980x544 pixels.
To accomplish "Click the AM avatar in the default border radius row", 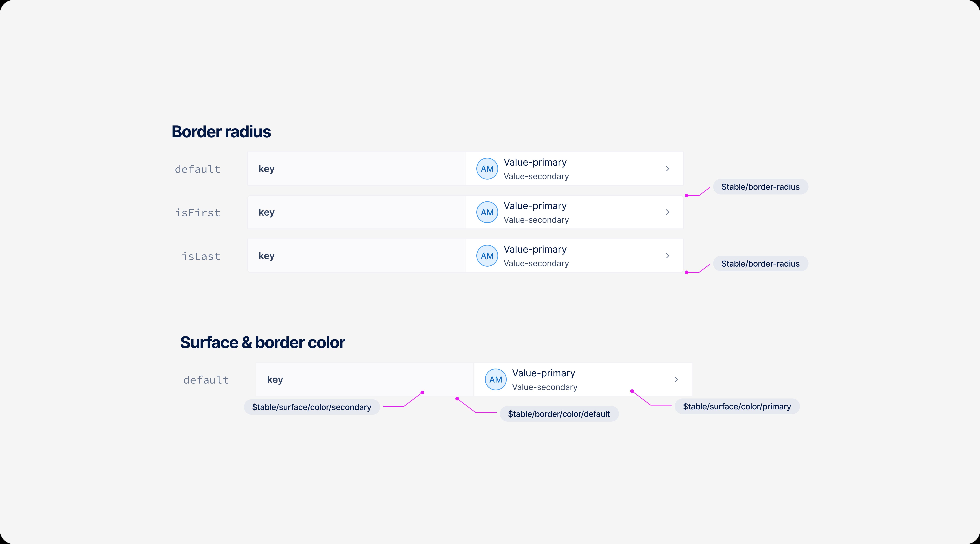I will (487, 168).
